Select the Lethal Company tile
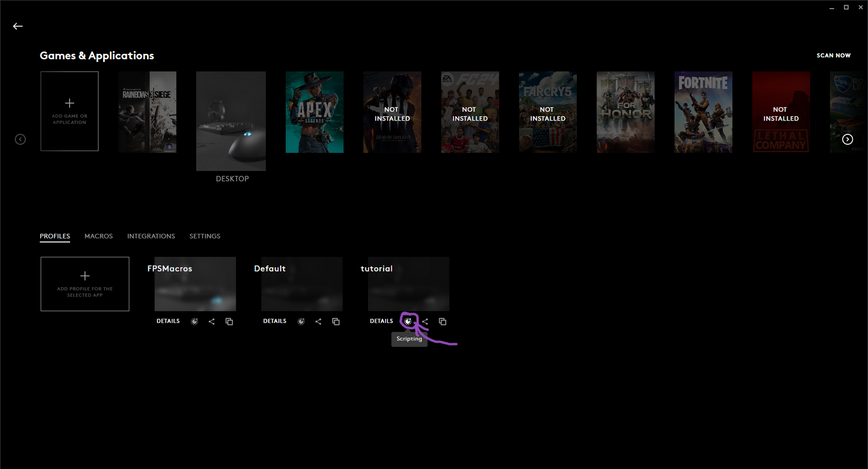Screen dimensions: 868x469 [x=781, y=112]
